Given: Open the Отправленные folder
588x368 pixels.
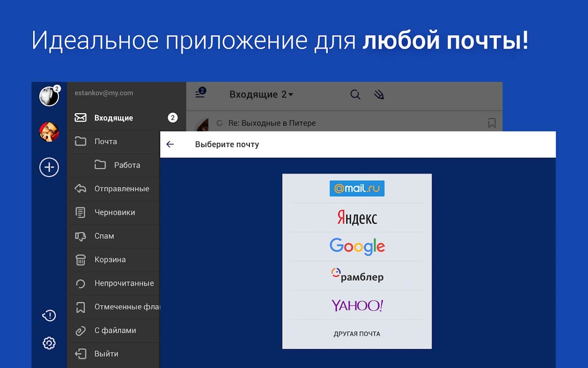Looking at the screenshot, I should 122,188.
